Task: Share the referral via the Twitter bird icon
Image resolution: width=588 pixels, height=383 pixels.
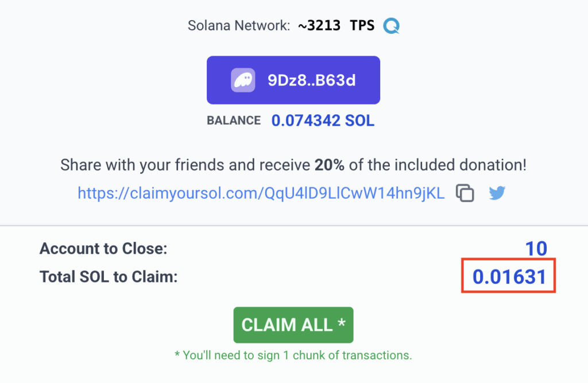Action: tap(497, 194)
